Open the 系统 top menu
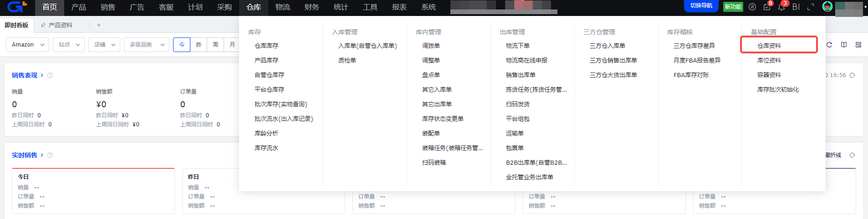The width and height of the screenshot is (868, 219). [429, 7]
